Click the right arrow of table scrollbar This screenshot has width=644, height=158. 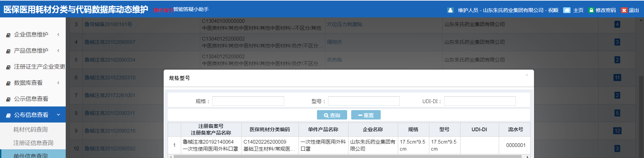point(528,156)
